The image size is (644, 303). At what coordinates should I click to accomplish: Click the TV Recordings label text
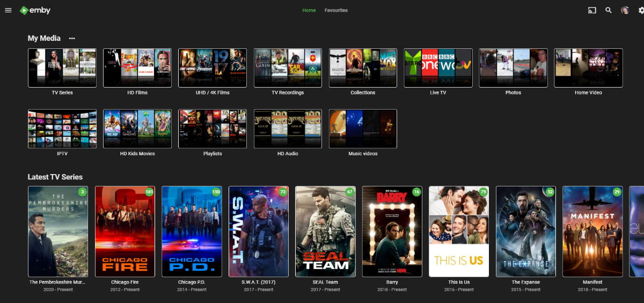pyautogui.click(x=288, y=92)
